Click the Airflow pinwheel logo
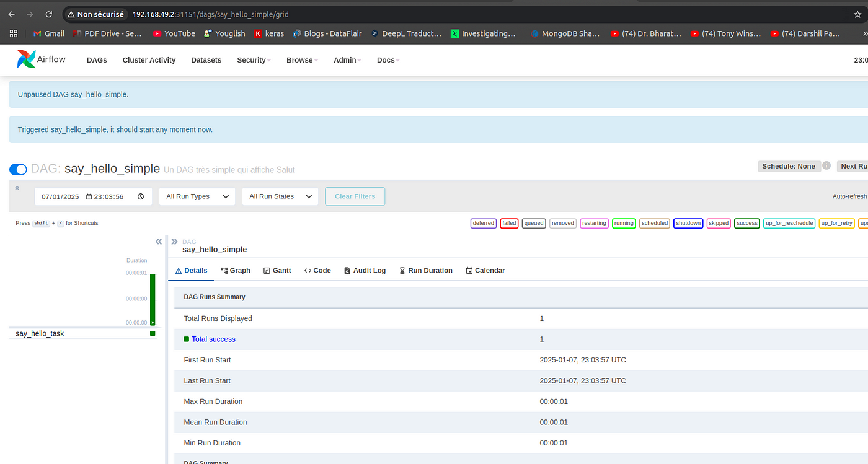 [27, 59]
